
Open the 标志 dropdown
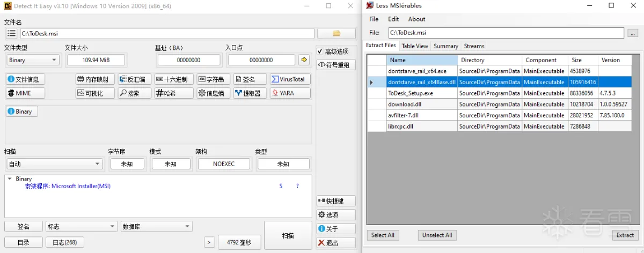(82, 227)
